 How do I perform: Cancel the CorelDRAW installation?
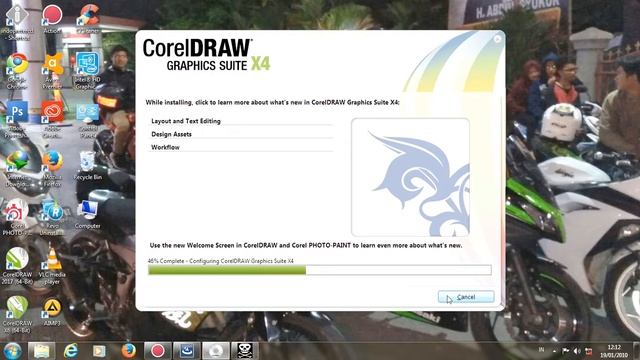pos(466,297)
